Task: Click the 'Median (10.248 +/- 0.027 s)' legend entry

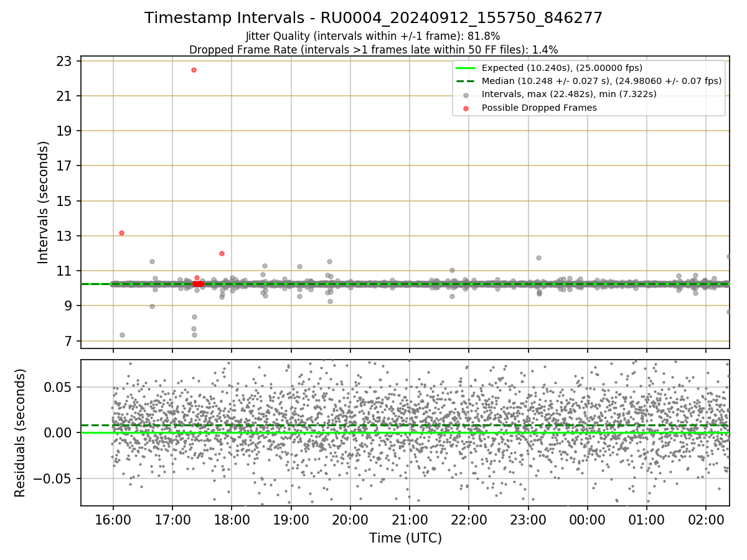Action: tap(601, 81)
